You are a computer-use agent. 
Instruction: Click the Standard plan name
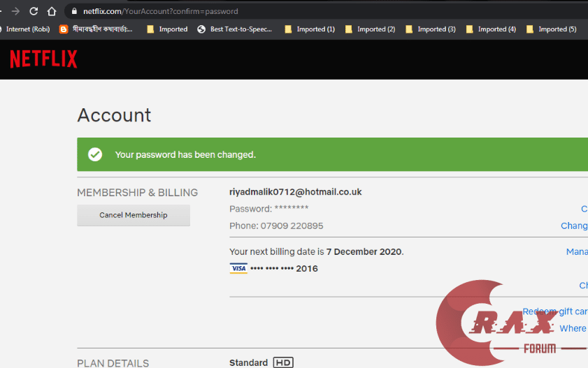(249, 362)
